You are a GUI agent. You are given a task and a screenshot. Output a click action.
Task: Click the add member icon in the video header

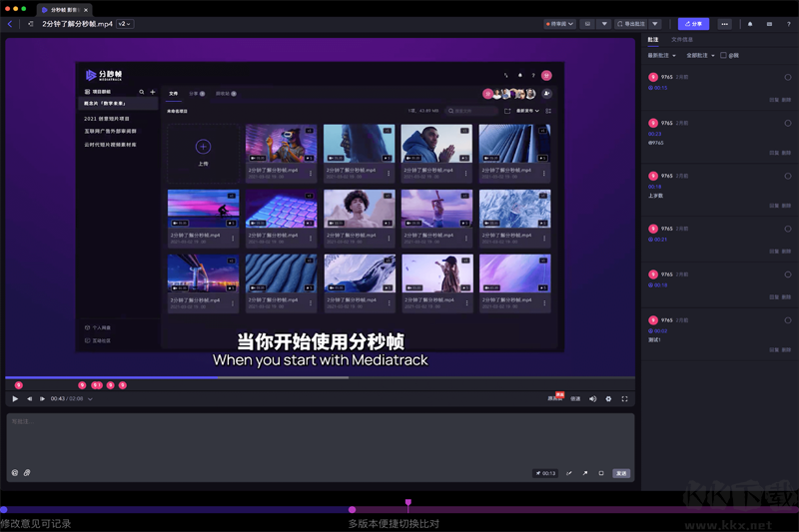pyautogui.click(x=546, y=94)
